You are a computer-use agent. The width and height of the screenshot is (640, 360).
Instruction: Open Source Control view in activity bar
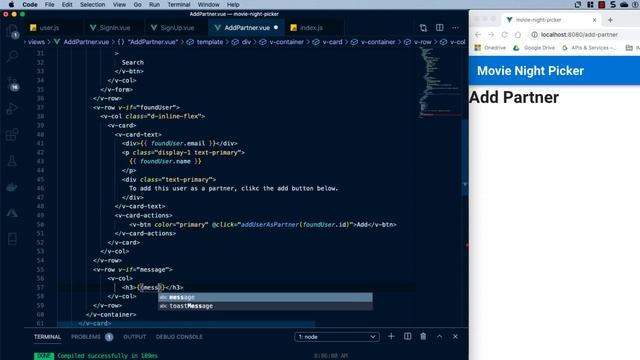pyautogui.click(x=12, y=83)
